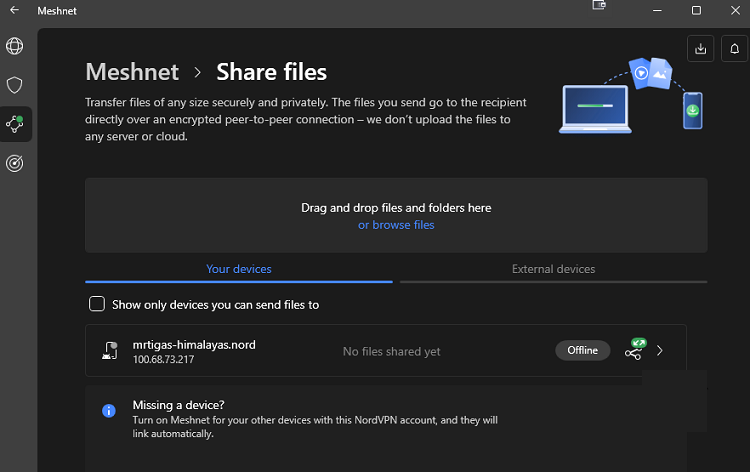
Task: Switch to the Your devices tab
Action: (238, 269)
